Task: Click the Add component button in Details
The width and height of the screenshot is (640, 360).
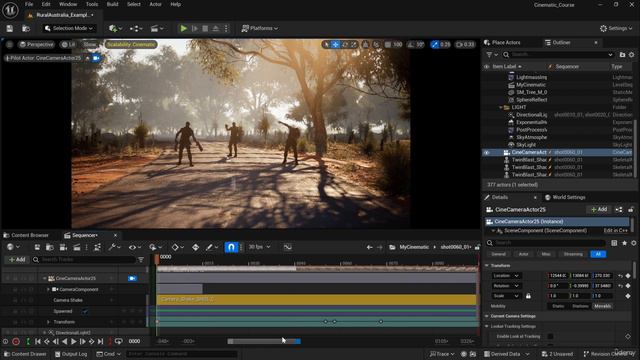Action: pyautogui.click(x=599, y=209)
